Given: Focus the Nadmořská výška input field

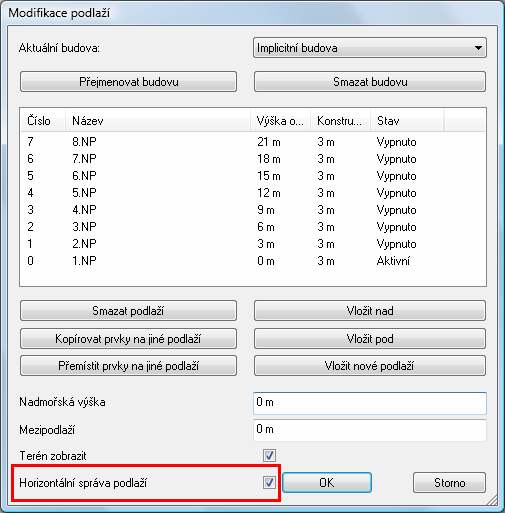Looking at the screenshot, I should point(370,403).
